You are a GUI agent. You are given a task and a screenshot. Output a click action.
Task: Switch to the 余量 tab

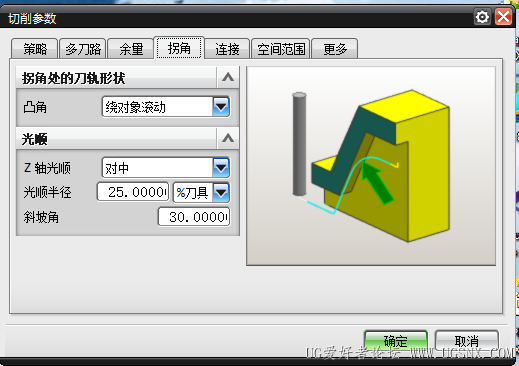tap(131, 49)
